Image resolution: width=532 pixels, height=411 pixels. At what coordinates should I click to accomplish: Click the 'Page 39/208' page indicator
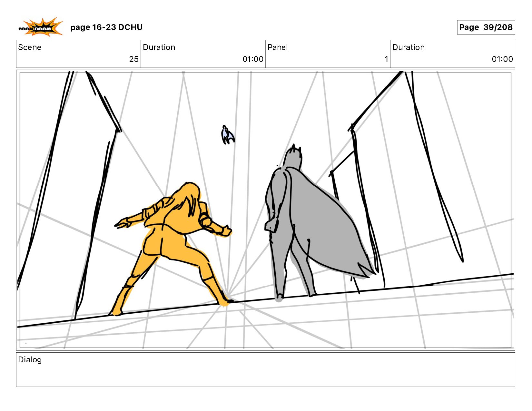486,27
